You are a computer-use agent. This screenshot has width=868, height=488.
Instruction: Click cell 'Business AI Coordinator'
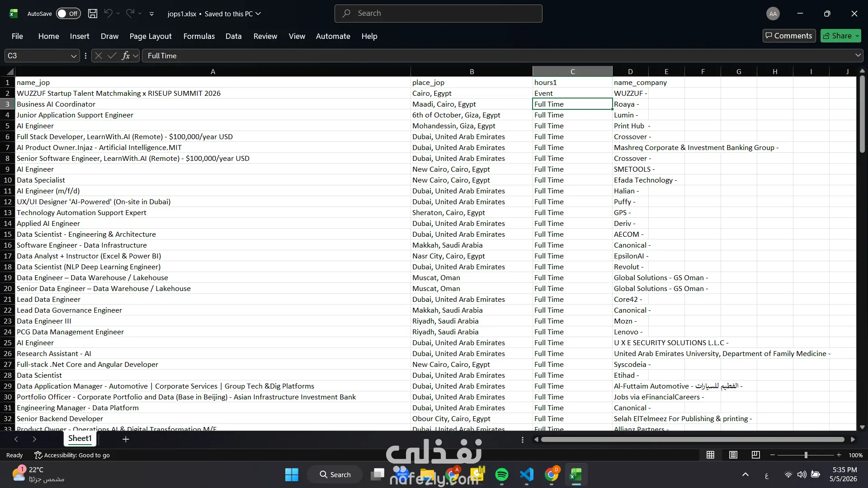[213, 104]
